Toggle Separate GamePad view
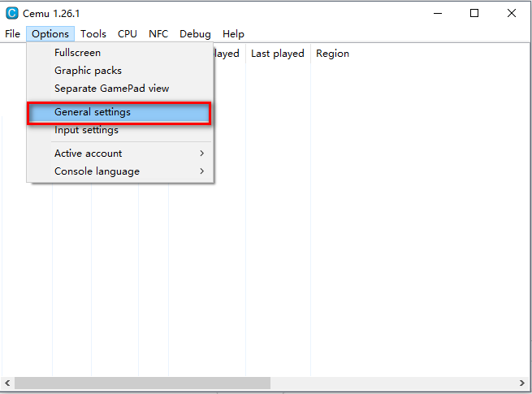 coord(120,89)
